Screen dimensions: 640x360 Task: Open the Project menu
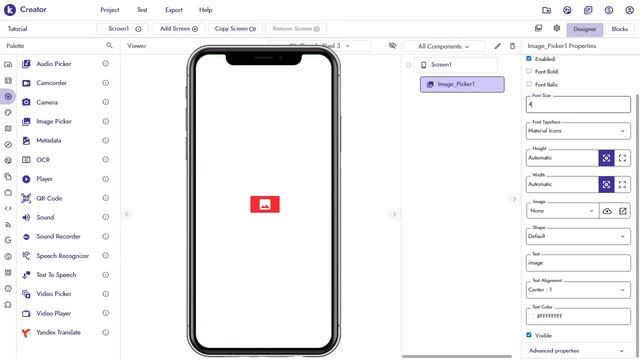click(x=110, y=10)
